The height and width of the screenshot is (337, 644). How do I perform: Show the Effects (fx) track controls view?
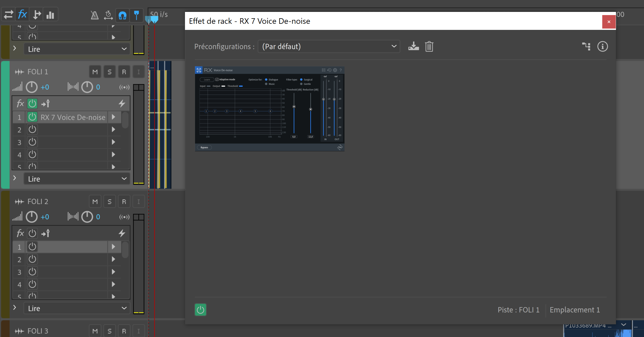pos(22,15)
